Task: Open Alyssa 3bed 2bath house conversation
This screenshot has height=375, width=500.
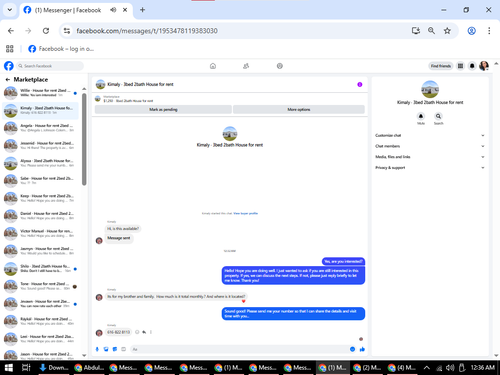Action: click(40, 163)
